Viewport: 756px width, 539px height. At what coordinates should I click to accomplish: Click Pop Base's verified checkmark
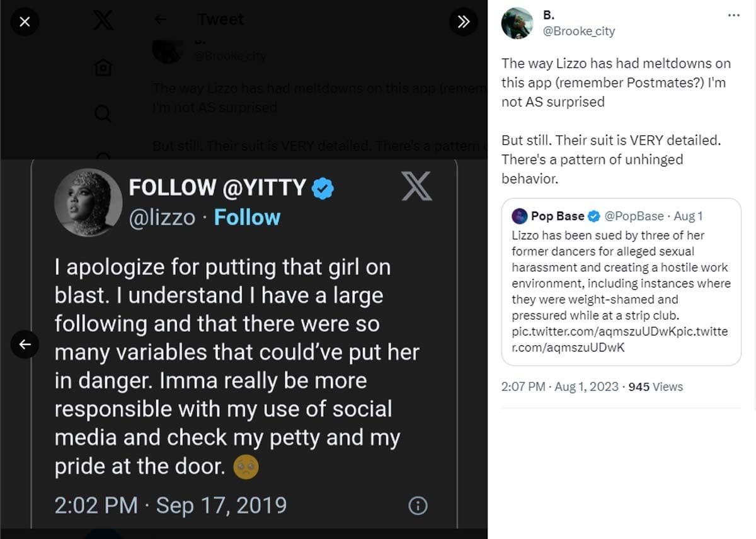click(x=593, y=216)
